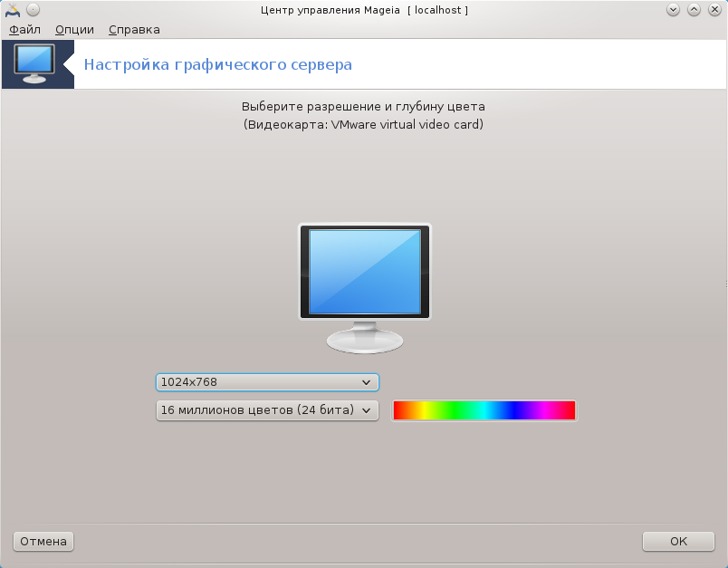Open the Опции menu
This screenshot has height=568, width=728.
tap(74, 30)
